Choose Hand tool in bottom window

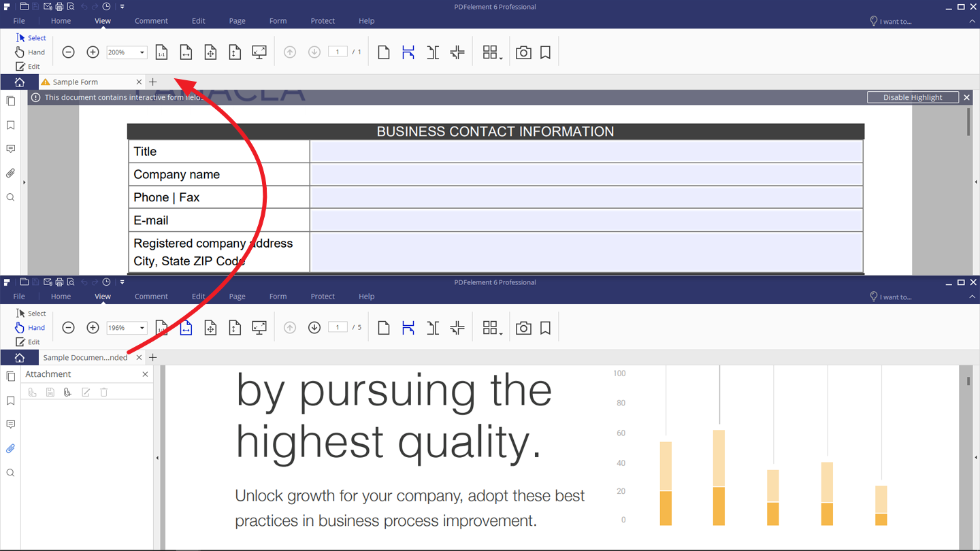click(30, 328)
